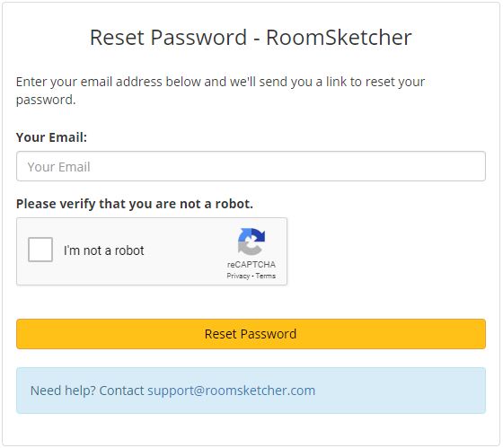Open the reCAPTCHA Privacy link
This screenshot has height=448, width=503.
[238, 276]
